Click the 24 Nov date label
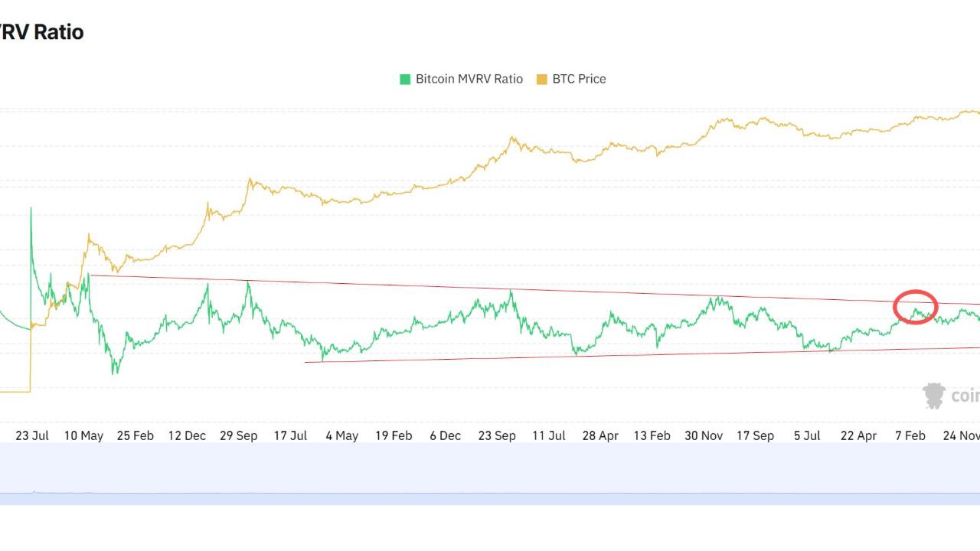 coord(961,435)
